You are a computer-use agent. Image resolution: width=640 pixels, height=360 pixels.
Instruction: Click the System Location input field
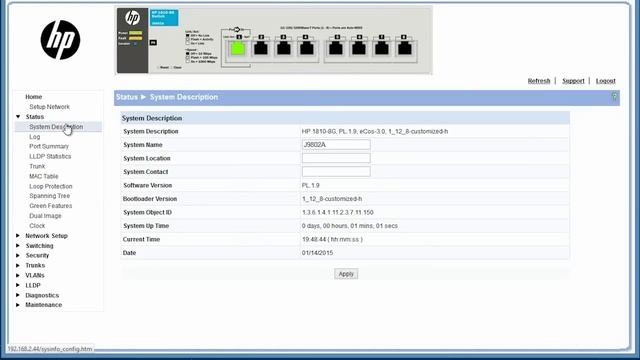(336, 158)
